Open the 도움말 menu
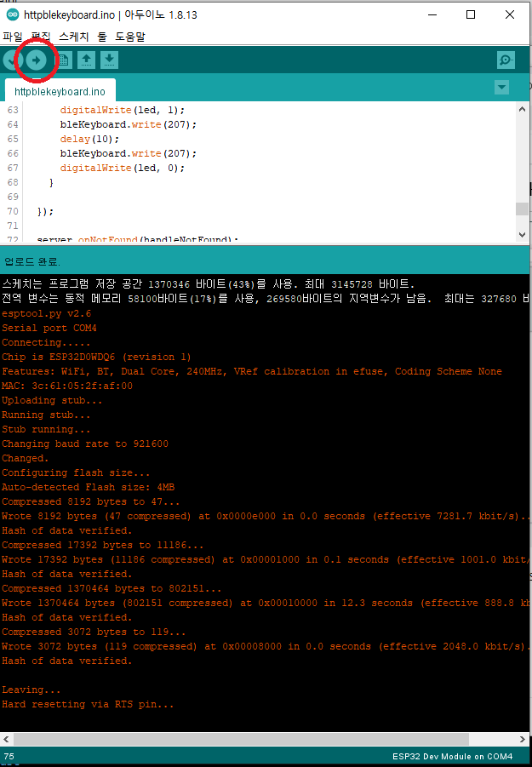The height and width of the screenshot is (767, 532). click(130, 37)
